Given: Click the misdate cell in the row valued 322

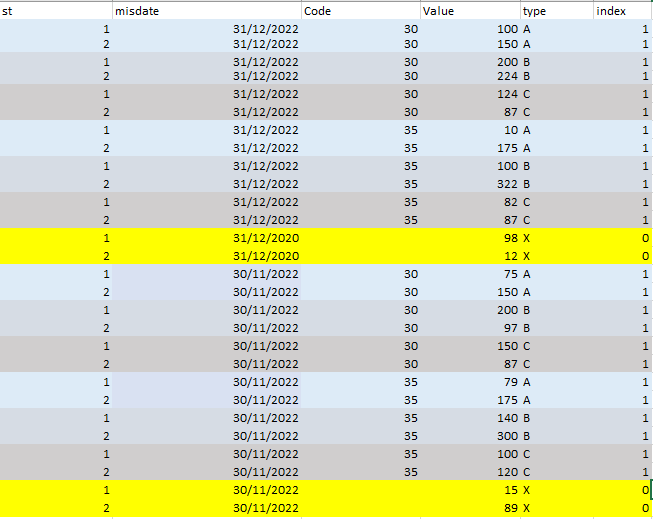Looking at the screenshot, I should (x=207, y=184).
